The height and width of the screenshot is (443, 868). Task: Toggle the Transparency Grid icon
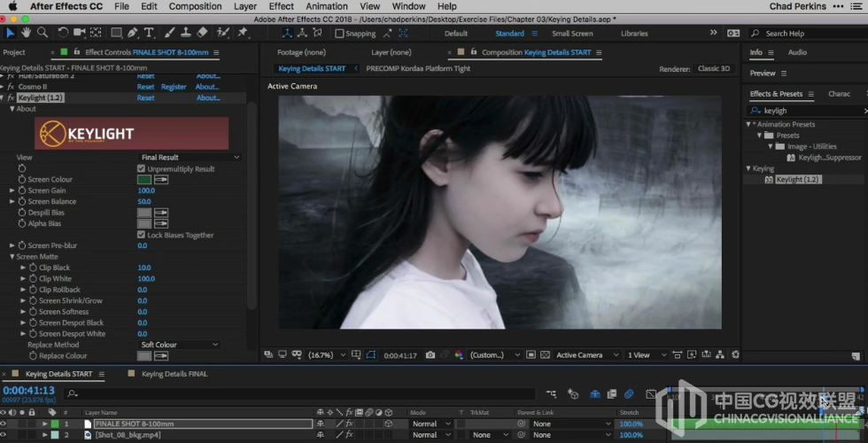click(x=545, y=355)
